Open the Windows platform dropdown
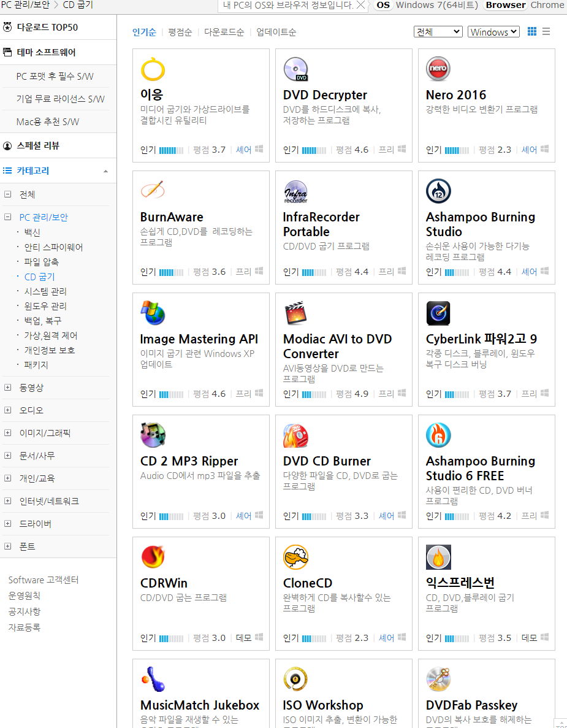The height and width of the screenshot is (728, 567). pyautogui.click(x=493, y=31)
